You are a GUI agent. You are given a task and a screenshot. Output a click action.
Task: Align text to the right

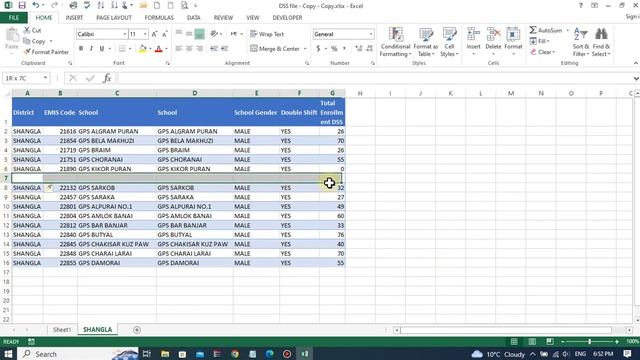click(x=200, y=49)
